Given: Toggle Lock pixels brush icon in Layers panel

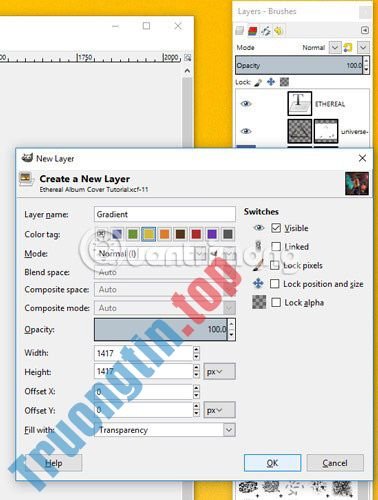Looking at the screenshot, I should click(x=258, y=82).
